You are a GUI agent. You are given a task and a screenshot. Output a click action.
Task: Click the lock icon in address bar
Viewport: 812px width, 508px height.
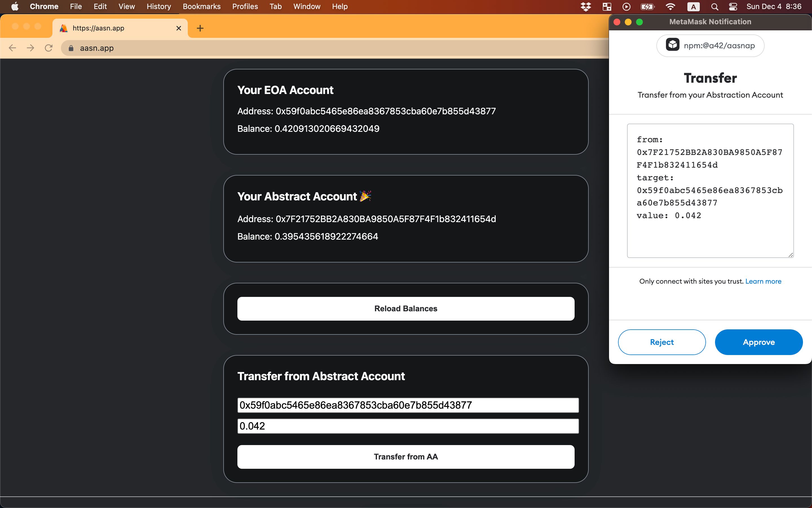(71, 48)
